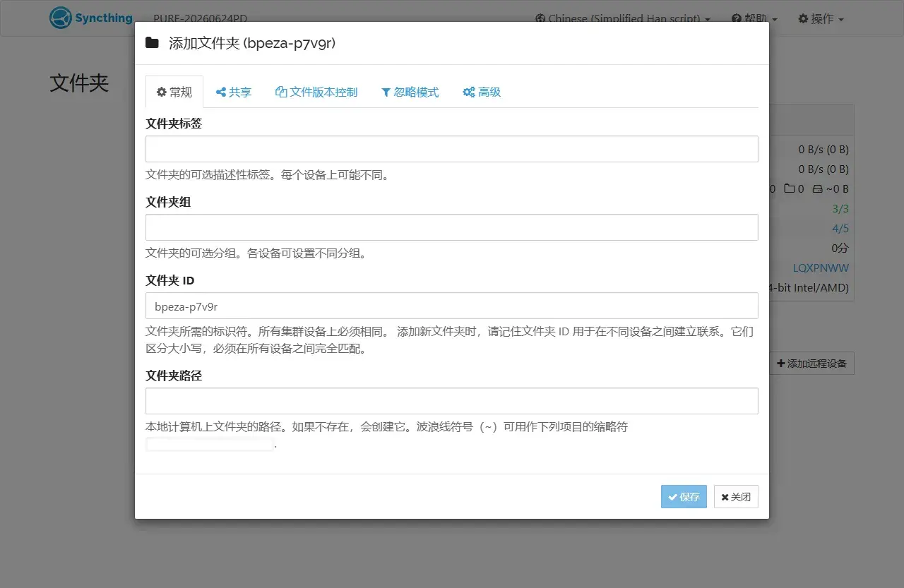Click the gear icon on 常规 tab
The image size is (904, 588).
[162, 92]
